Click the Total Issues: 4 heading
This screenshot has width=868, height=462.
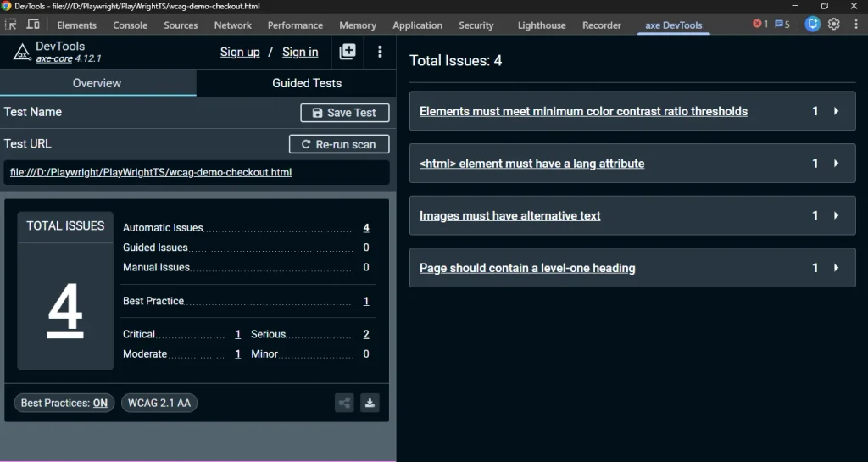(455, 60)
